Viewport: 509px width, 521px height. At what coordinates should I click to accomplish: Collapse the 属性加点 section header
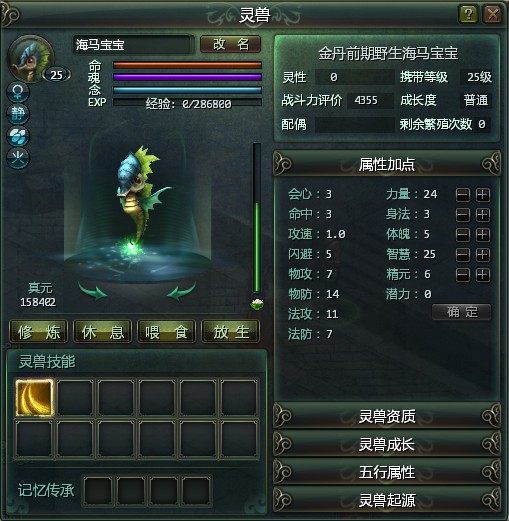[x=387, y=164]
